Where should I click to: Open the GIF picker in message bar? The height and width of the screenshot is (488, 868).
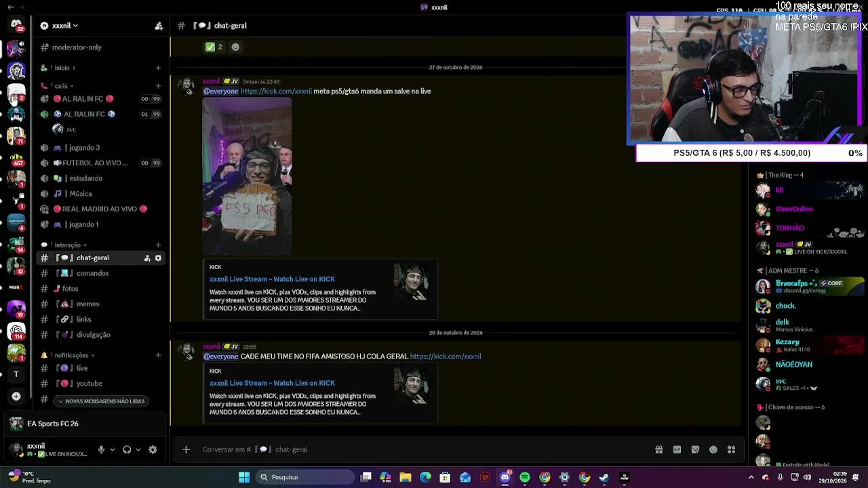point(677,449)
